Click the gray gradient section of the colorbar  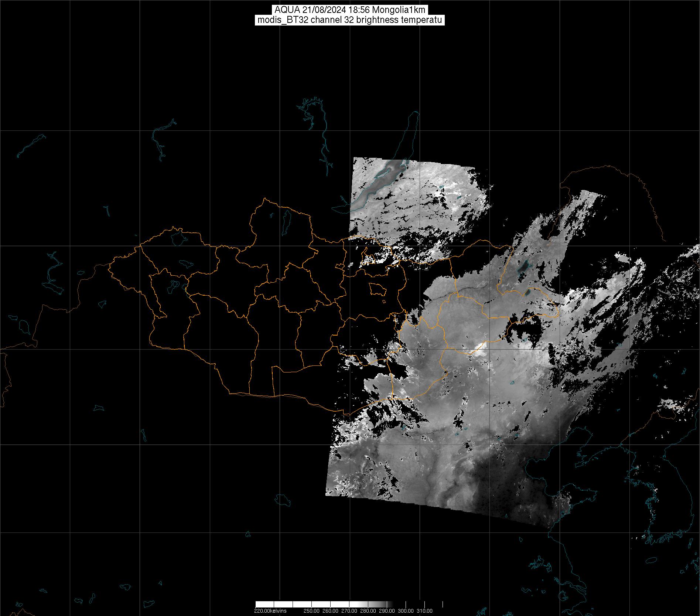[x=369, y=605]
